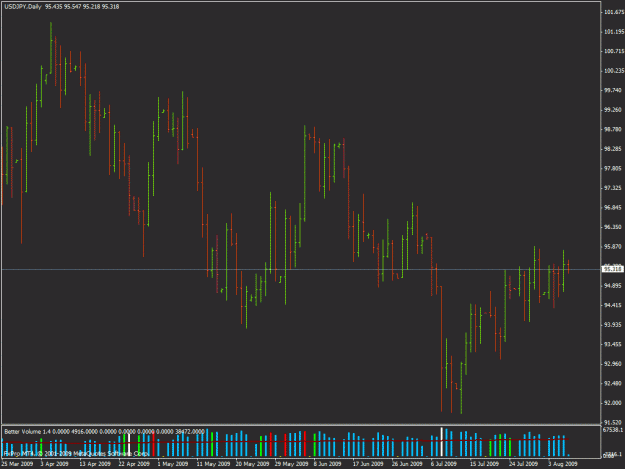Image resolution: width=625 pixels, height=469 pixels.
Task: Click the 17 Jun 2009 date label
Action: pos(368,464)
